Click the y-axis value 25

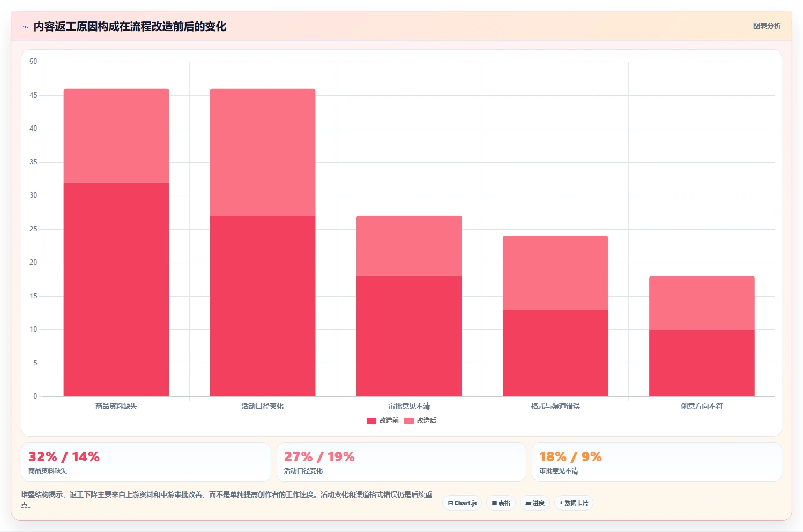[33, 229]
